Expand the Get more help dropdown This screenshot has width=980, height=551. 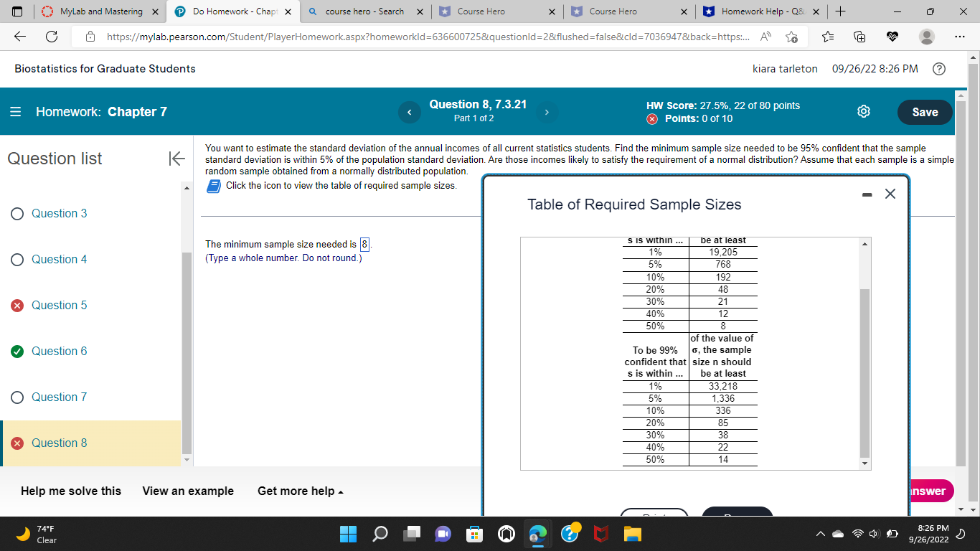click(299, 491)
